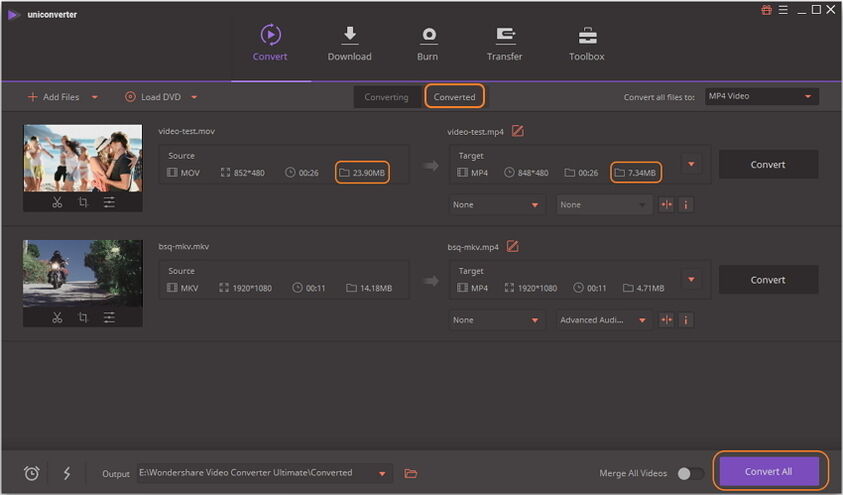
Task: Click the gift icon in title bar
Action: pyautogui.click(x=767, y=10)
